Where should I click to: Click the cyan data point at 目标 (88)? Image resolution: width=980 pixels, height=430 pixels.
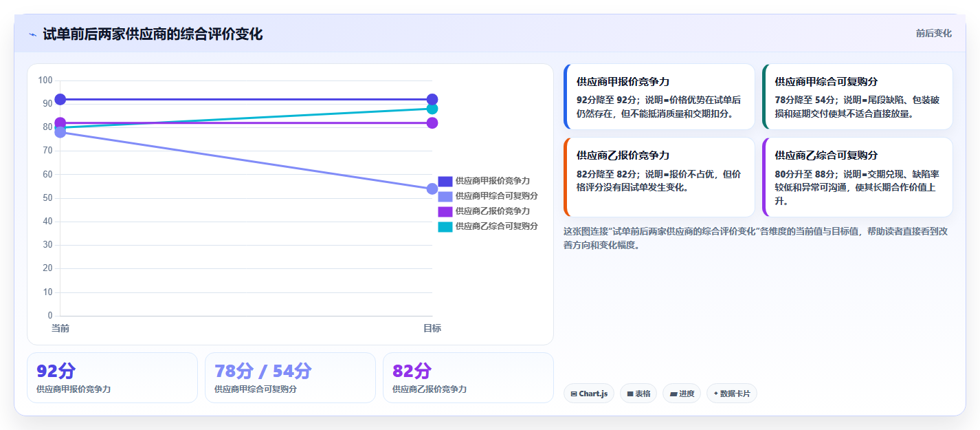[x=432, y=109]
